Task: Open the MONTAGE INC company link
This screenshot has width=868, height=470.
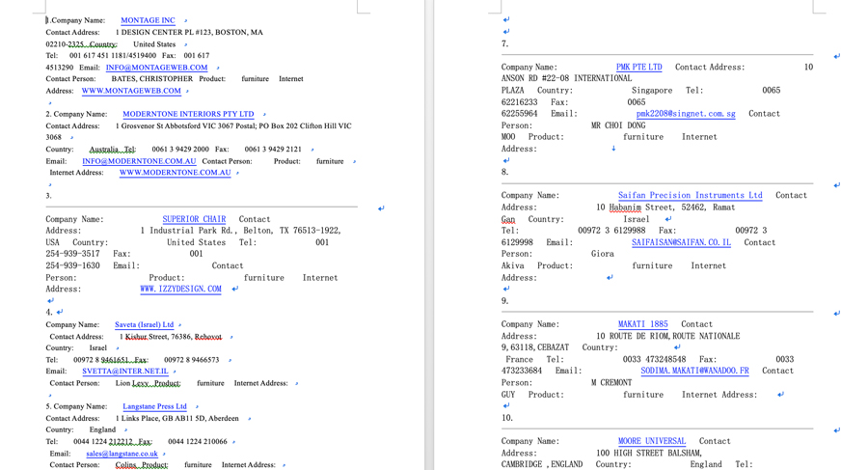Action: click(x=148, y=20)
